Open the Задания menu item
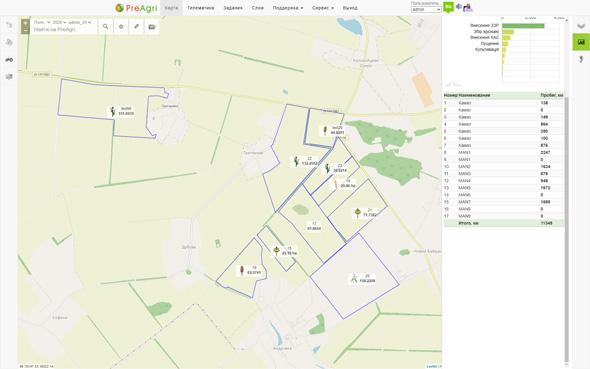The height and width of the screenshot is (369, 590). (233, 8)
